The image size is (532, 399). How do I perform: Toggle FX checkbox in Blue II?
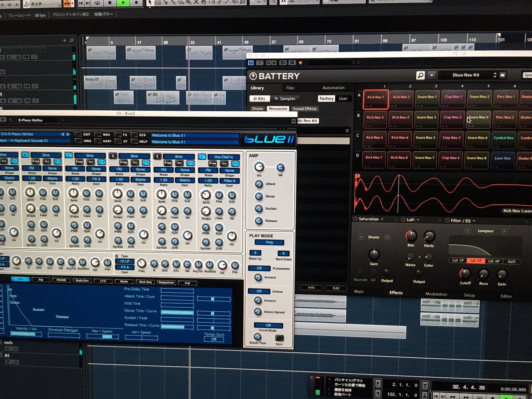(118, 134)
